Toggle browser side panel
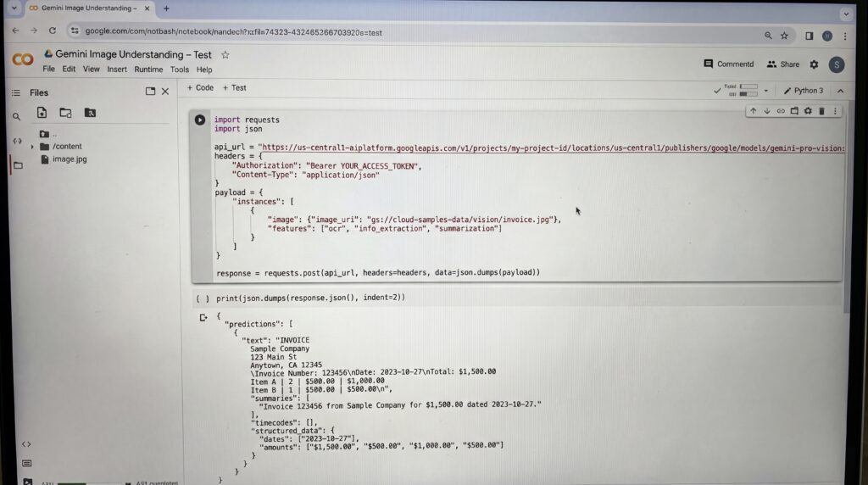Viewport: 868px width, 485px height. (809, 36)
